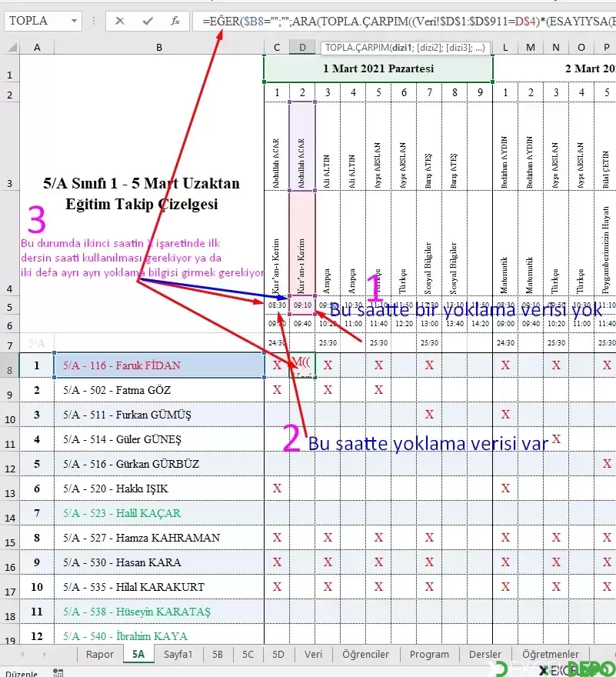Click TOPLA.ÇARPIM function name in tooltip
This screenshot has width=616, height=677.
tap(357, 48)
